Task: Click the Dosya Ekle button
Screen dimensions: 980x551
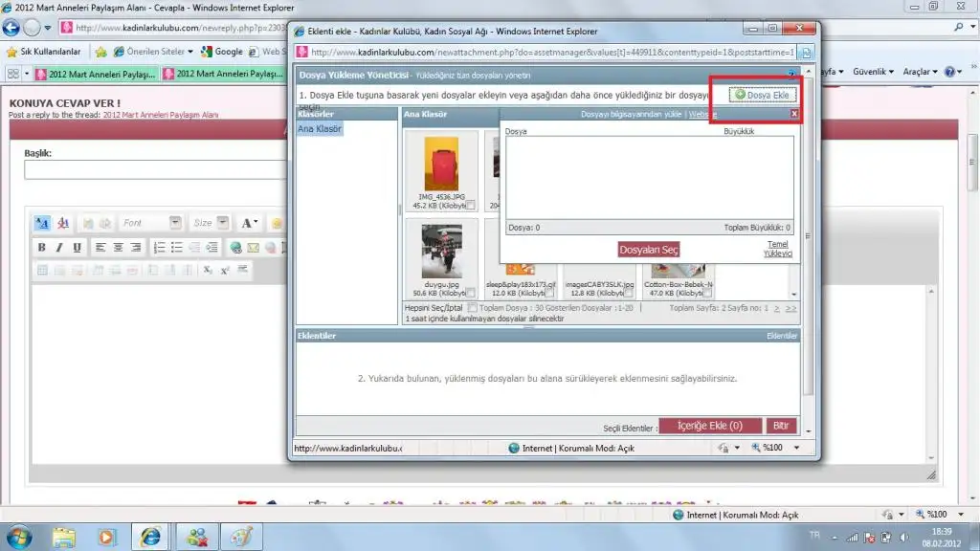Action: click(x=763, y=95)
